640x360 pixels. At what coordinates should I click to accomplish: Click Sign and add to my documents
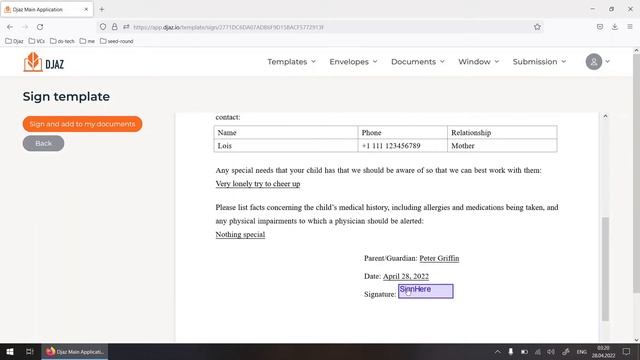tap(82, 124)
